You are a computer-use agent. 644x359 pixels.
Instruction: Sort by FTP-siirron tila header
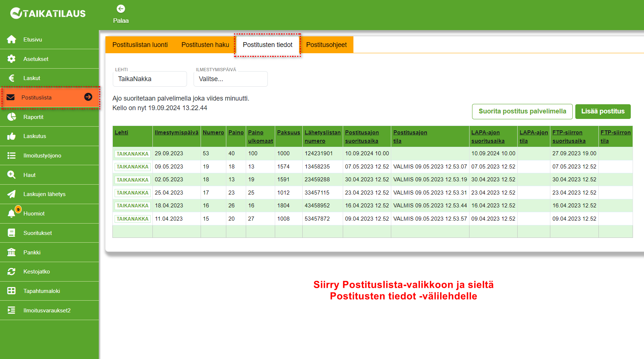coord(616,137)
